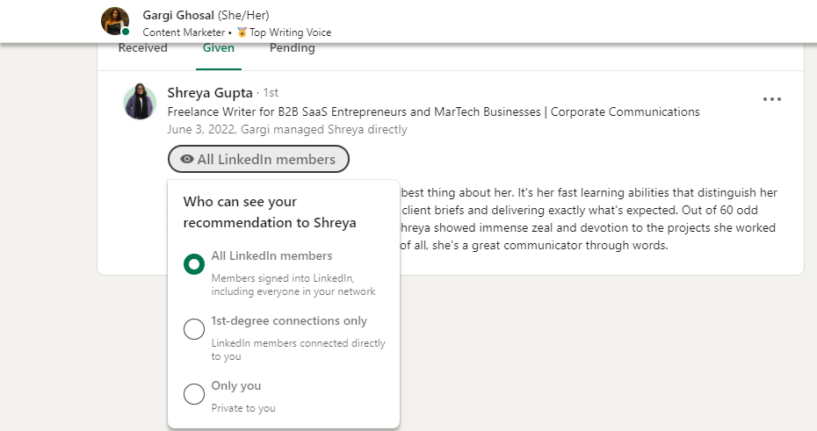
Task: Click the eye icon in visibility button
Action: (x=187, y=159)
